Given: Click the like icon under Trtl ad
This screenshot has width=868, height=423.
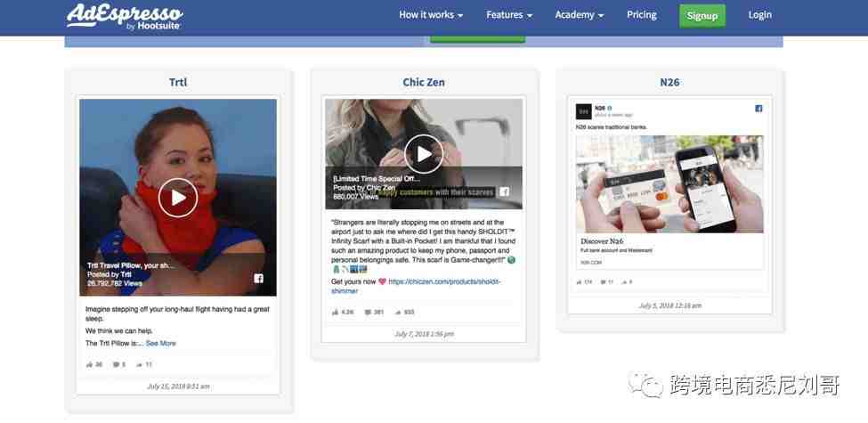Looking at the screenshot, I should (90, 364).
